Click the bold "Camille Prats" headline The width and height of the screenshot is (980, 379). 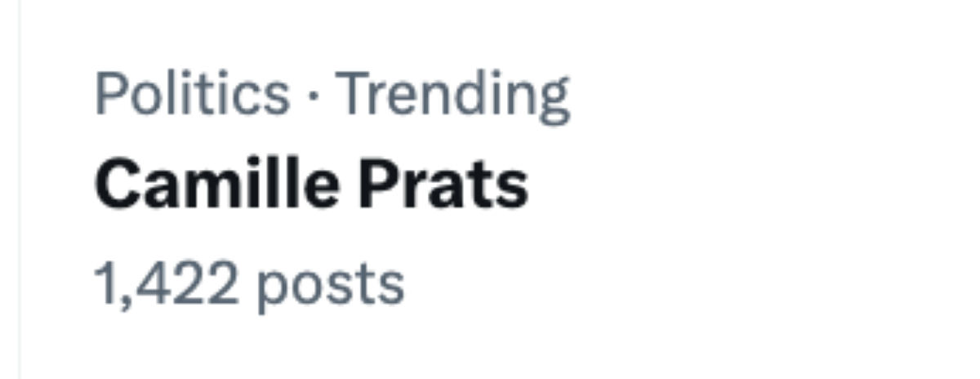(x=311, y=186)
